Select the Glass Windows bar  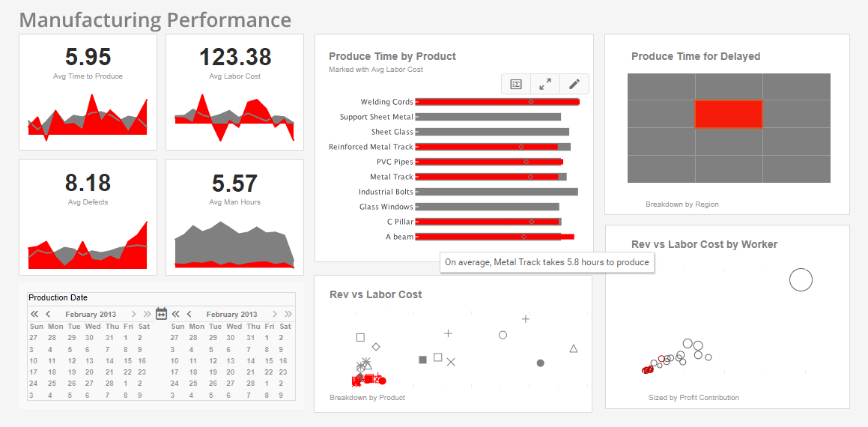(x=487, y=207)
